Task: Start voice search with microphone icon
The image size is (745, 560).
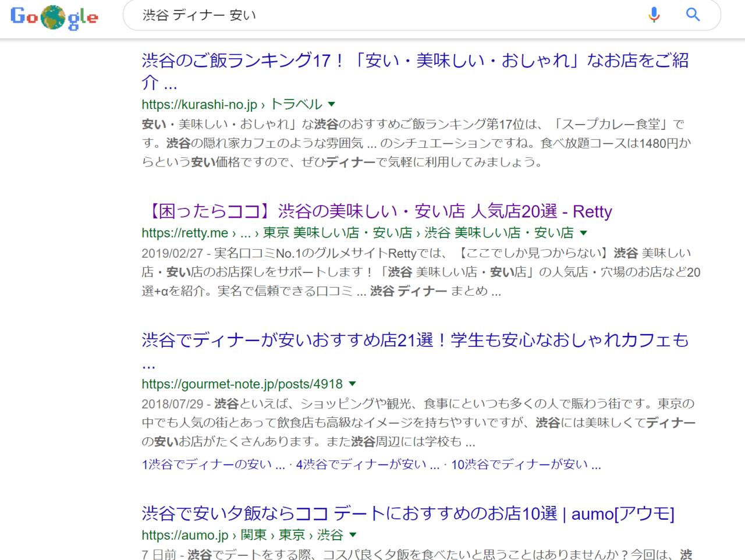Action: (654, 15)
